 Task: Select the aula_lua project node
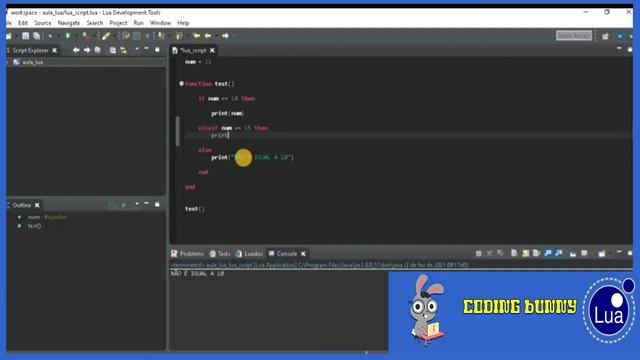[x=33, y=62]
